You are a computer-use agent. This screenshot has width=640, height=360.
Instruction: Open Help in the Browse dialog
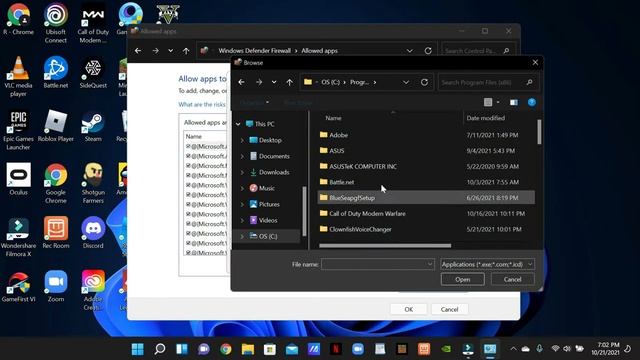pyautogui.click(x=531, y=102)
